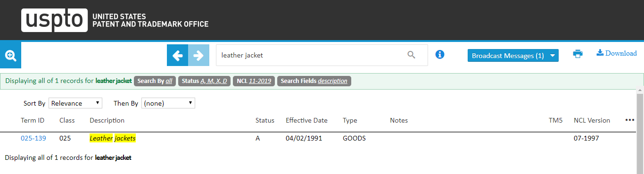This screenshot has width=644, height=174.
Task: Click the Search Fields description tag
Action: (x=314, y=81)
